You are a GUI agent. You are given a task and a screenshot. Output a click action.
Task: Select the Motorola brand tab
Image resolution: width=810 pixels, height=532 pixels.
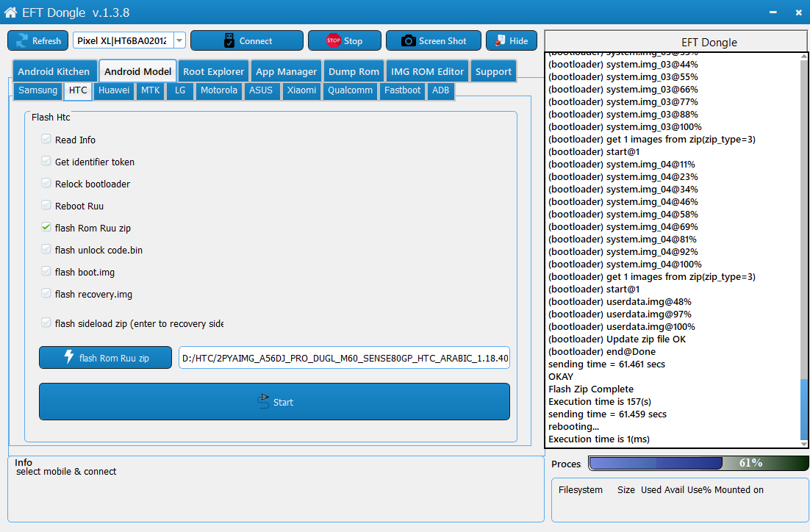pos(218,90)
